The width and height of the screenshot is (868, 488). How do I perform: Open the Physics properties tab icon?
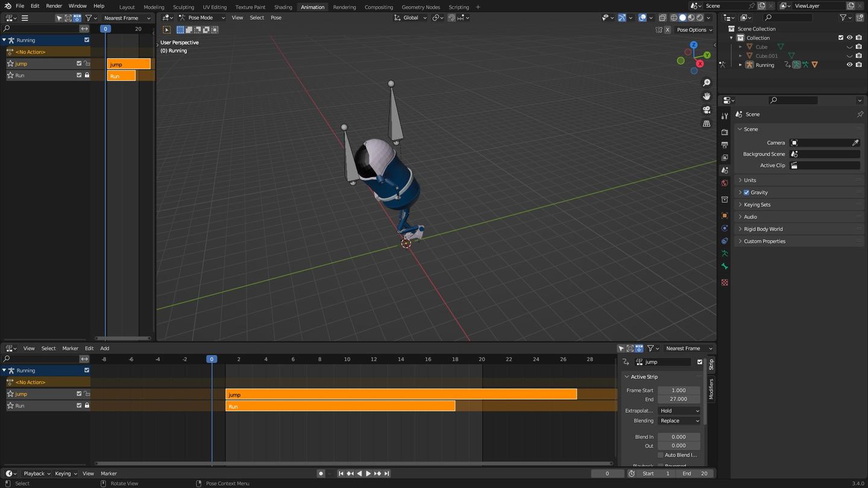[x=725, y=228]
